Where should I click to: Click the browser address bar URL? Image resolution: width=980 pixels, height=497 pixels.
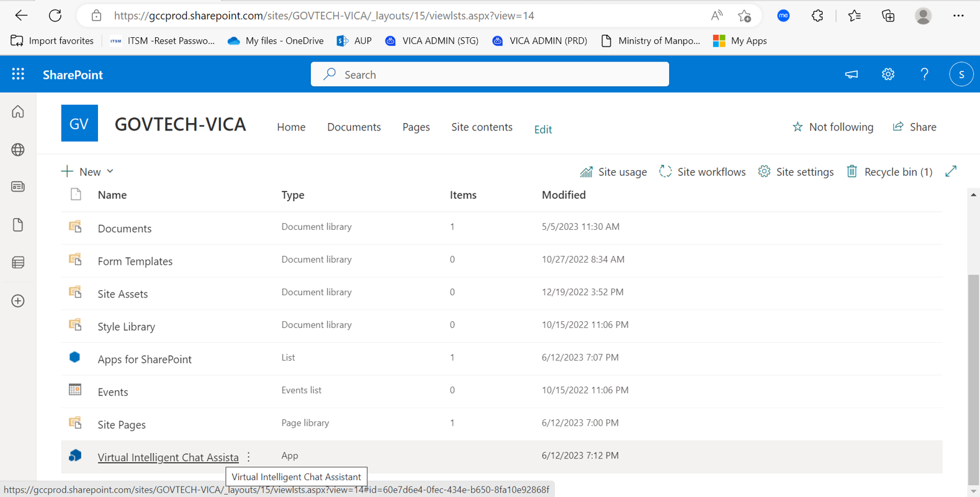pyautogui.click(x=324, y=16)
